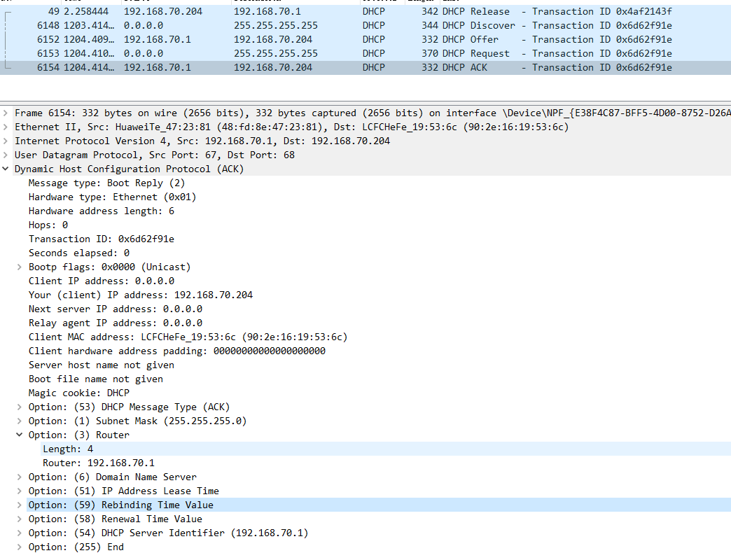Screen dimensions: 731x560
Task: Expand the Frame 6154 tree row
Action: click(6, 113)
